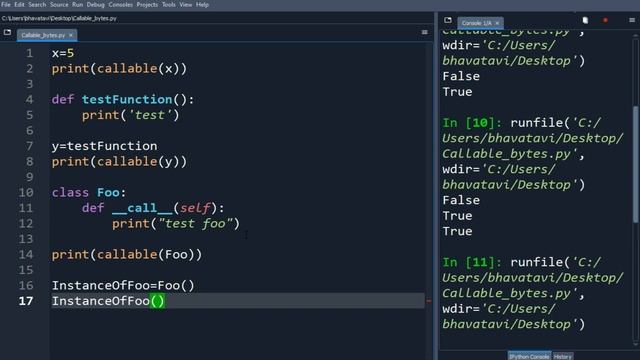Image resolution: width=640 pixels, height=360 pixels.
Task: Click 'print("test foo")' on line 12
Action: 176,224
